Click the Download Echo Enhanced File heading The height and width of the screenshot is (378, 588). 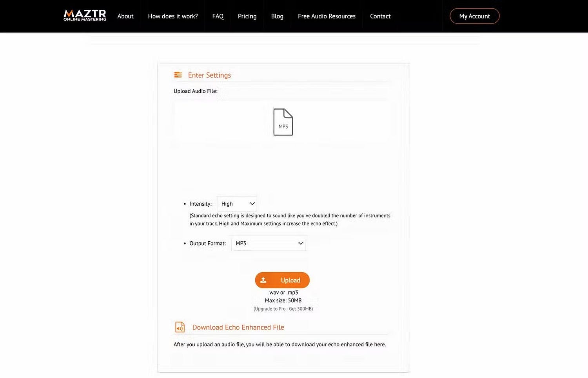(x=238, y=327)
